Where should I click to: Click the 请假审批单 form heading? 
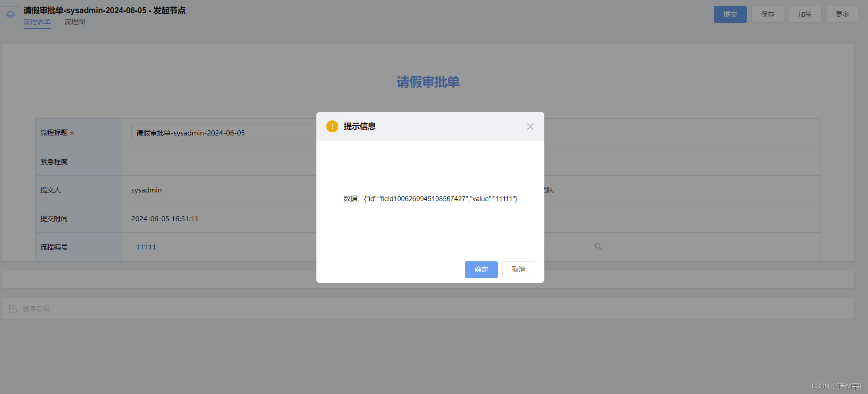pos(428,82)
